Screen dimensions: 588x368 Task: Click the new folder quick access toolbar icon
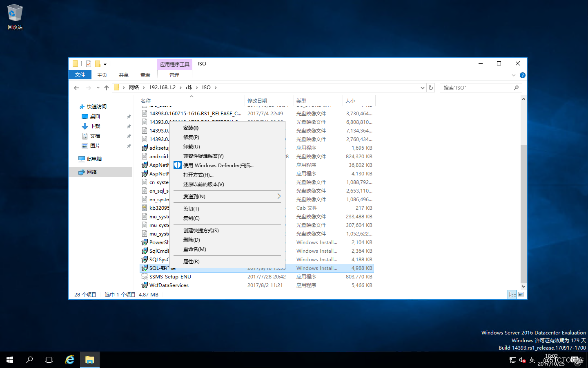coord(98,64)
